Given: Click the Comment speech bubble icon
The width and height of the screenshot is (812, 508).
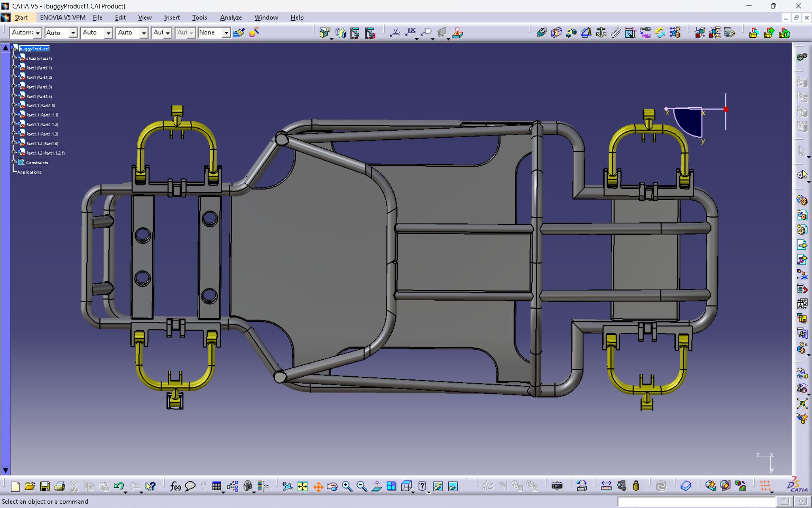Looking at the screenshot, I should coord(190,486).
